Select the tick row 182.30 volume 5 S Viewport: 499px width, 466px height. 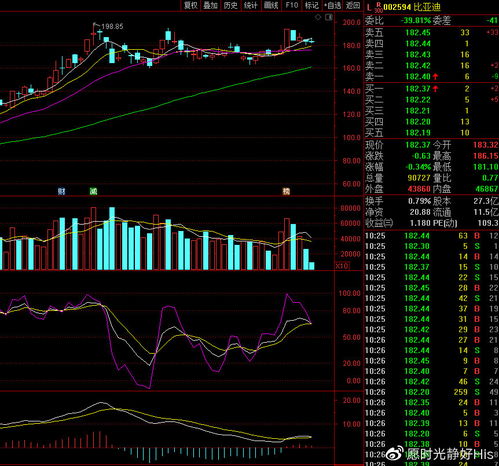tap(431, 246)
